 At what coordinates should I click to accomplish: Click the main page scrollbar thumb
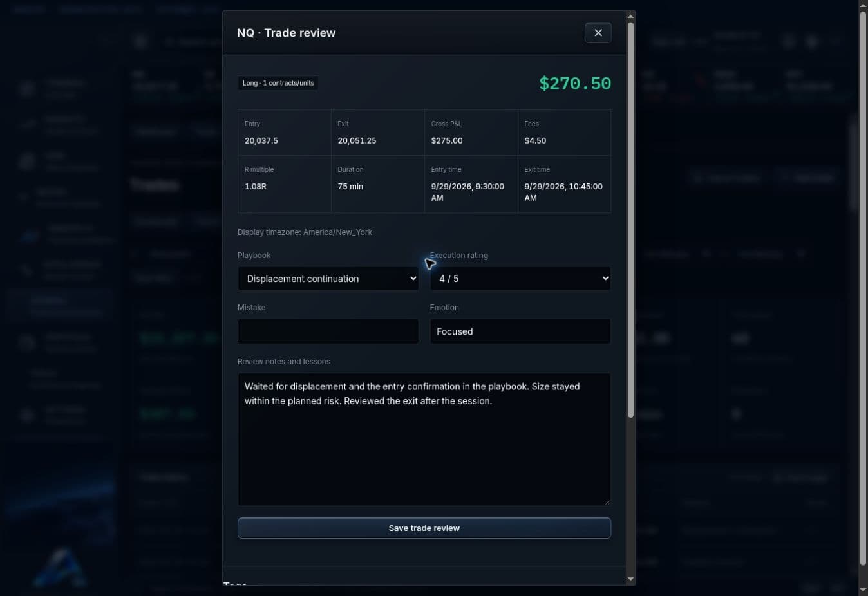(863, 288)
